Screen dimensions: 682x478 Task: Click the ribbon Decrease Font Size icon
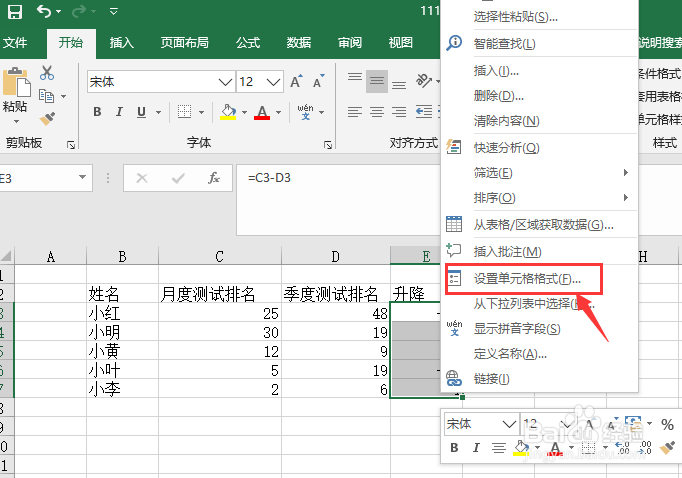pyautogui.click(x=318, y=81)
